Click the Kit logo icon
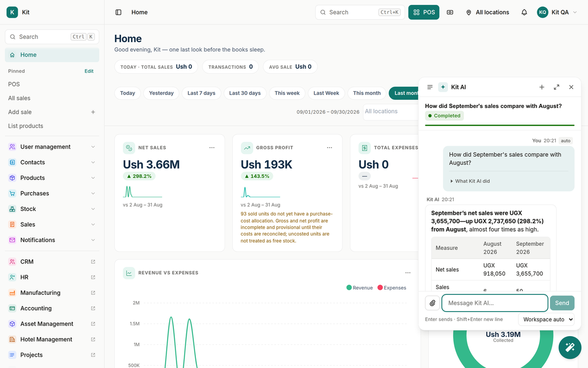The width and height of the screenshot is (588, 368). coord(12,12)
